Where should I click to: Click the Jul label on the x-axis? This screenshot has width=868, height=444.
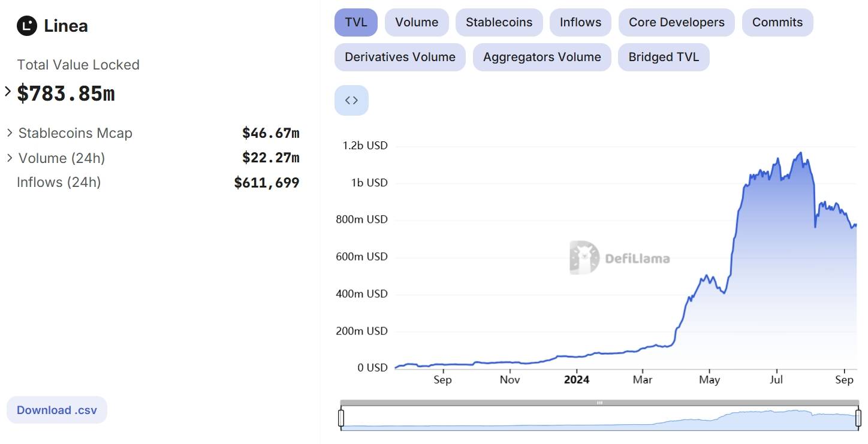[x=777, y=380]
